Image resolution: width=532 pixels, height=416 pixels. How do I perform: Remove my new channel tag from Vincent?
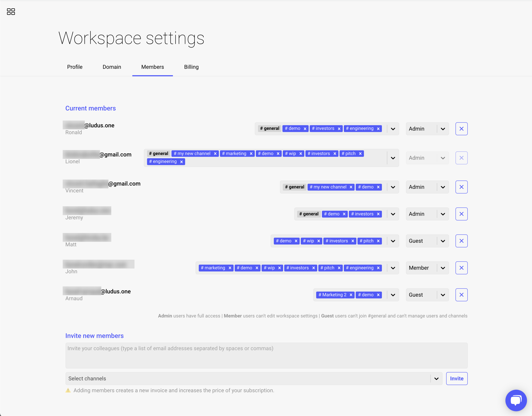(x=351, y=187)
